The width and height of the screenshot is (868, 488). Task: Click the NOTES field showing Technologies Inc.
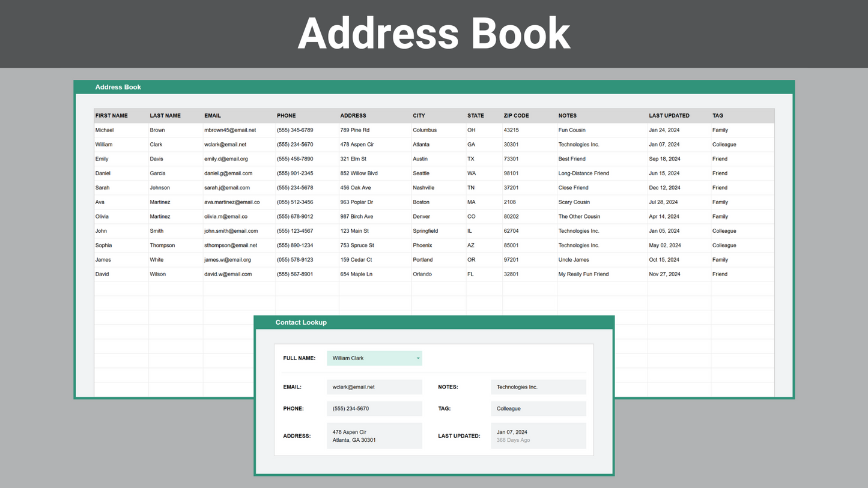coord(538,387)
